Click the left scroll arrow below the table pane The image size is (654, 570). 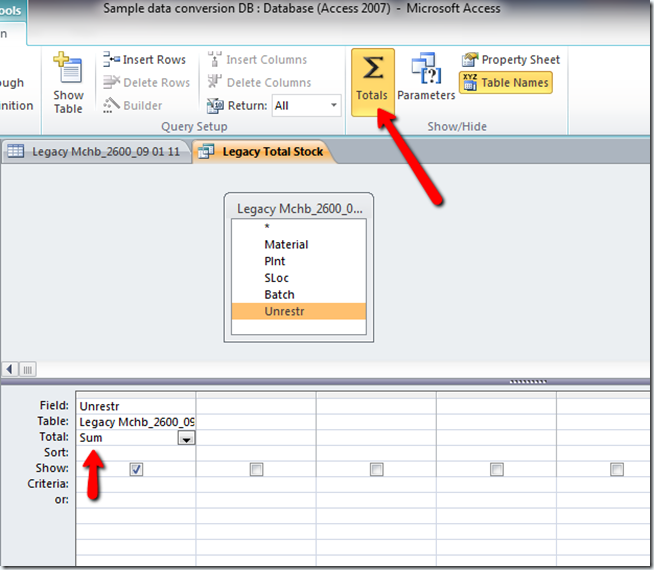tap(10, 369)
